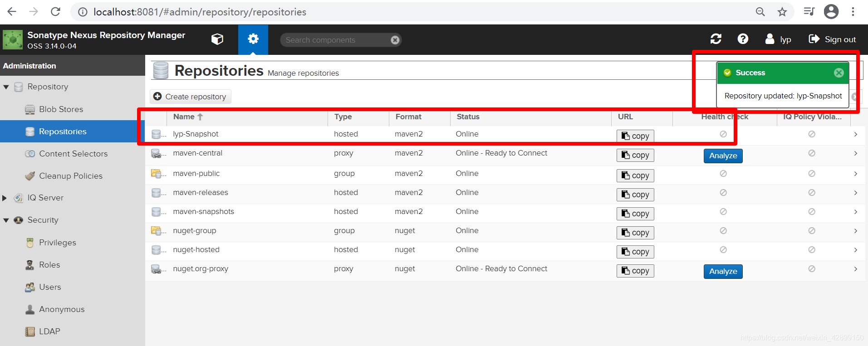The width and height of the screenshot is (868, 346).
Task: Sort by URL column header
Action: click(x=642, y=117)
